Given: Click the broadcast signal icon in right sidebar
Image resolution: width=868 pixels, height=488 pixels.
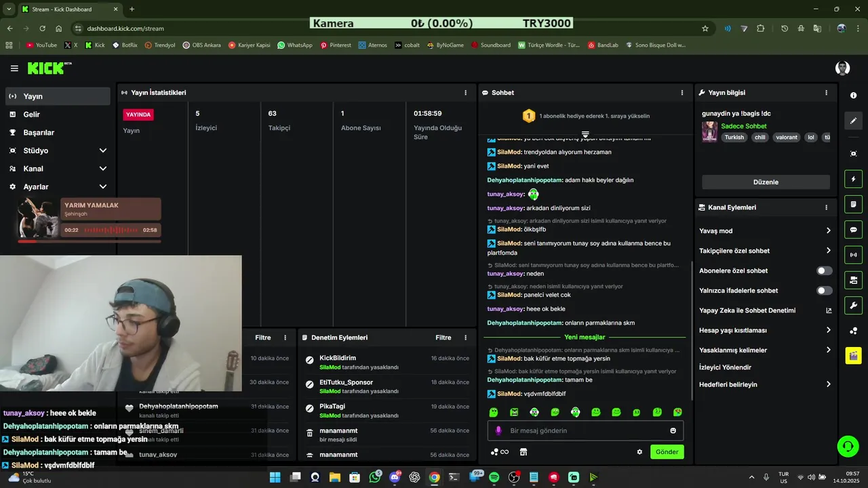Looking at the screenshot, I should point(854,255).
